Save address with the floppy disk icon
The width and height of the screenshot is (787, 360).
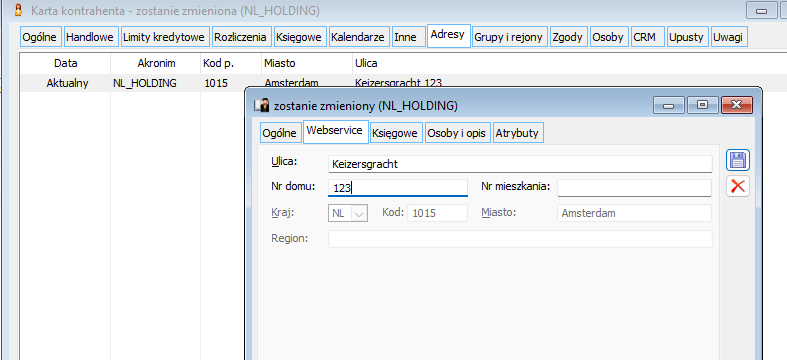pyautogui.click(x=737, y=161)
